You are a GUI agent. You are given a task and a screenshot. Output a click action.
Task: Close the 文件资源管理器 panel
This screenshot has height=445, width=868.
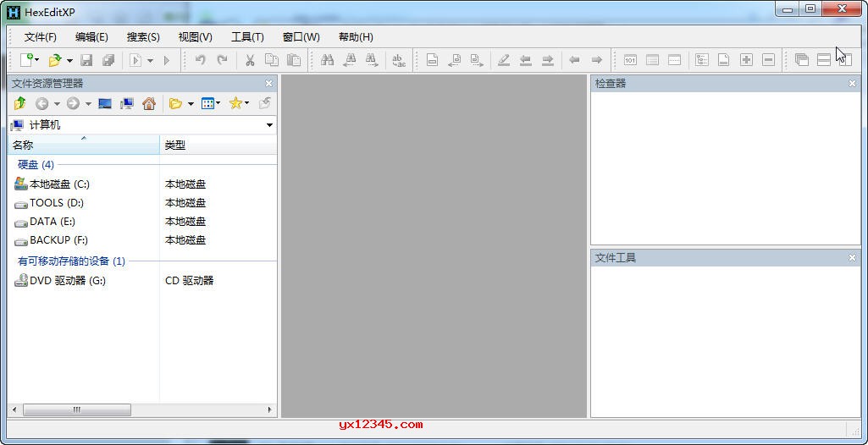point(269,83)
